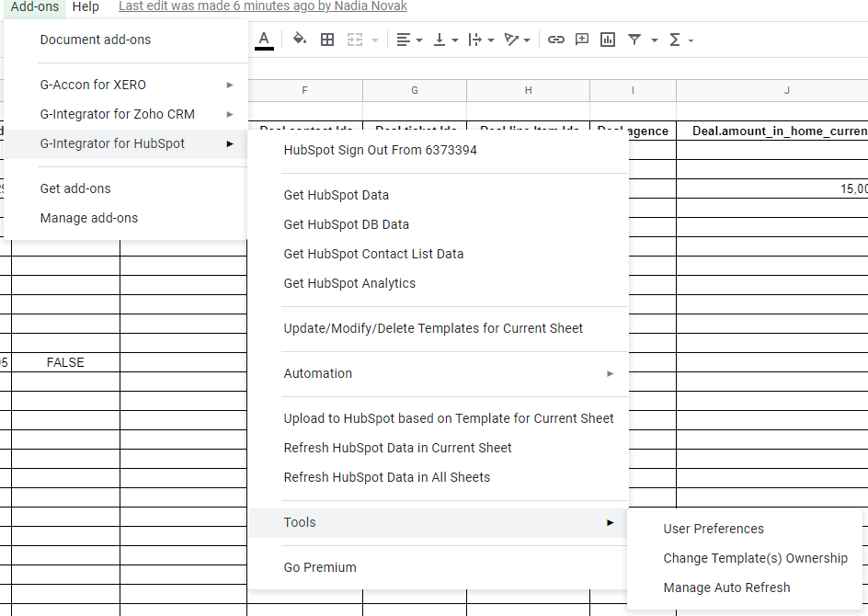Select column I header

pos(633,90)
